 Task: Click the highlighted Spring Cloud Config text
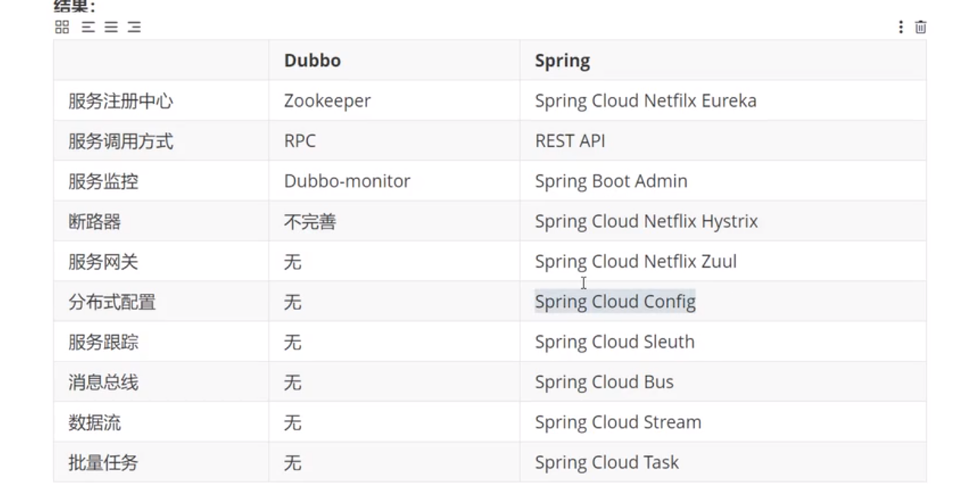coord(614,302)
